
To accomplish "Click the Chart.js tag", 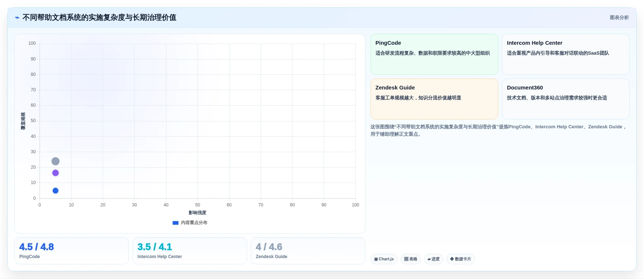I will (x=384, y=259).
